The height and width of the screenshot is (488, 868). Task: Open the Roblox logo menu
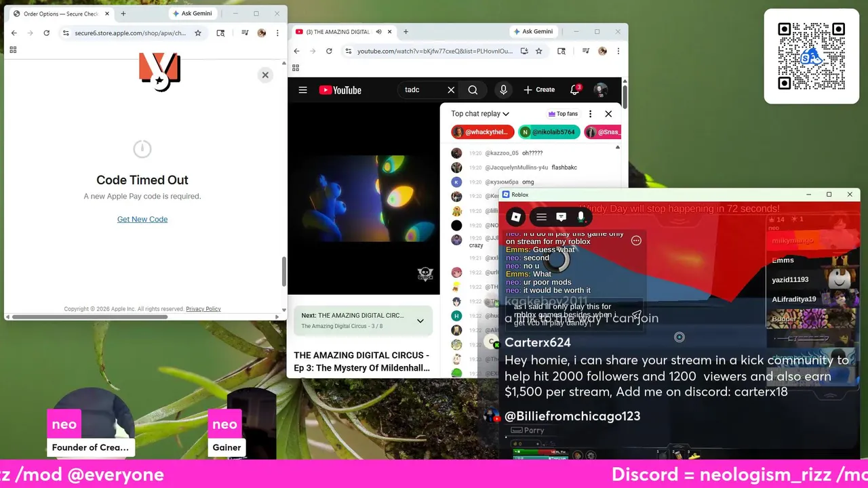click(516, 217)
